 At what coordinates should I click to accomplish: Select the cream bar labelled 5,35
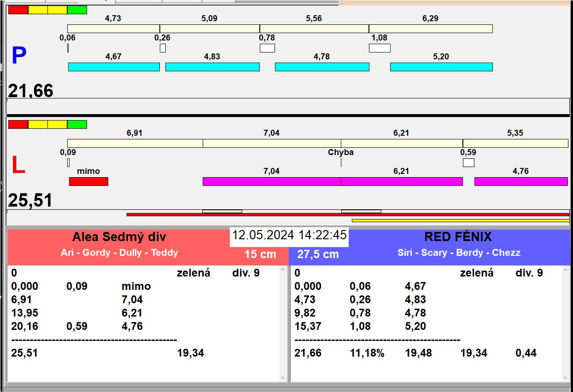click(515, 143)
